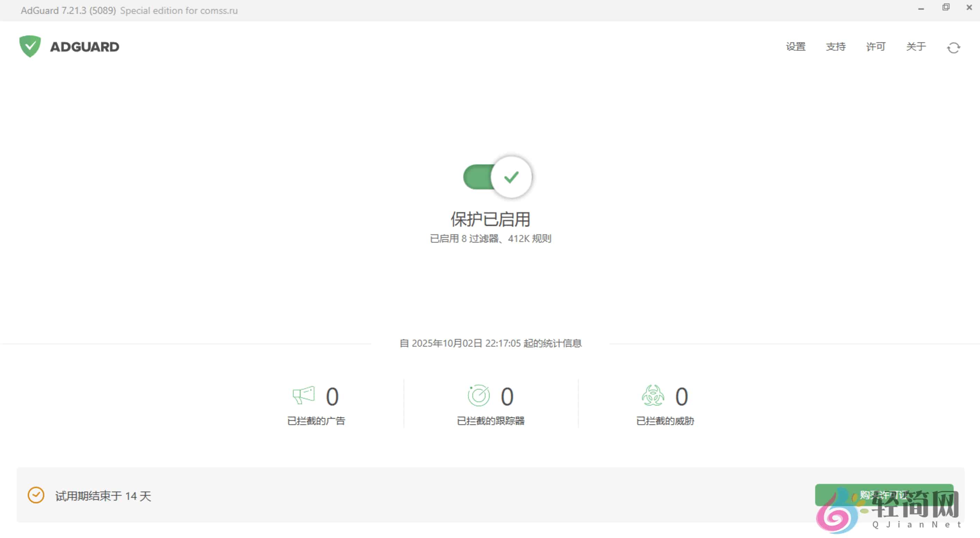Open the 支持 menu
This screenshot has width=980, height=538.
click(x=836, y=47)
